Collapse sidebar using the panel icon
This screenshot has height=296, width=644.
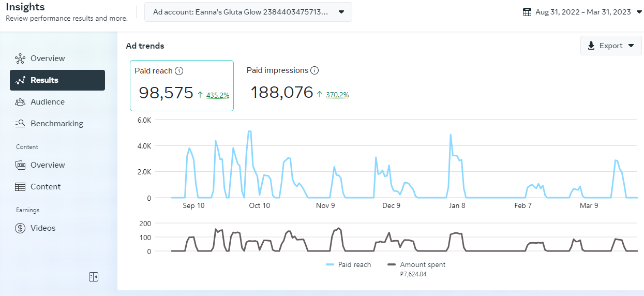click(x=94, y=277)
